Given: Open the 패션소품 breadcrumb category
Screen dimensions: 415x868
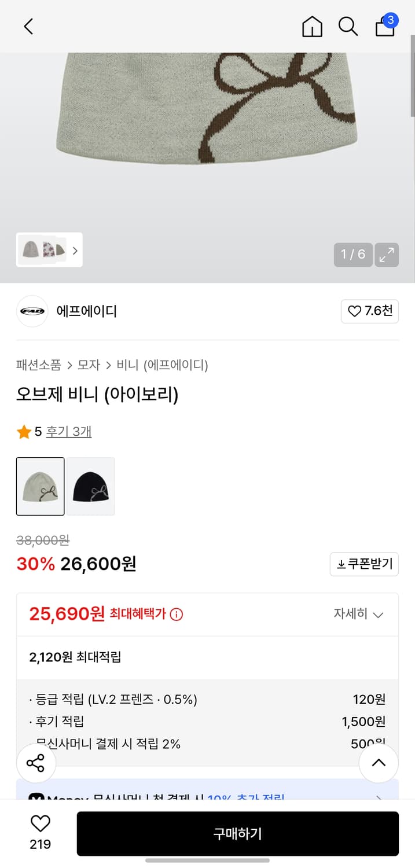Looking at the screenshot, I should 38,365.
